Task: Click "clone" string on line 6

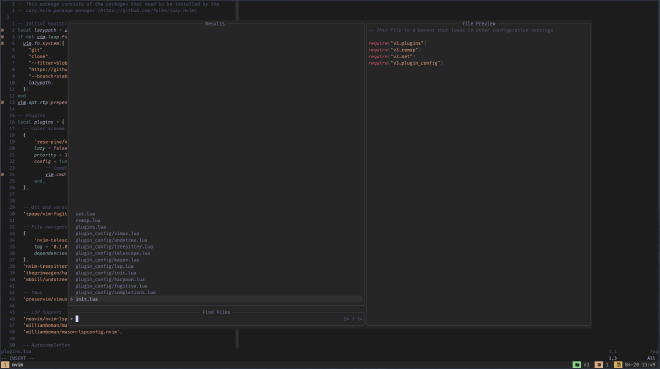Action: pyautogui.click(x=39, y=56)
